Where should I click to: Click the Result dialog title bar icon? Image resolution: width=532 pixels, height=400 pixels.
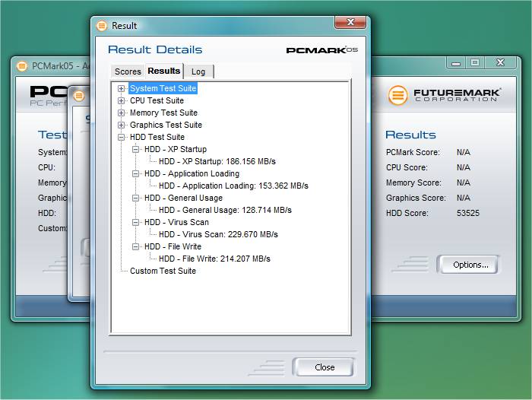101,26
